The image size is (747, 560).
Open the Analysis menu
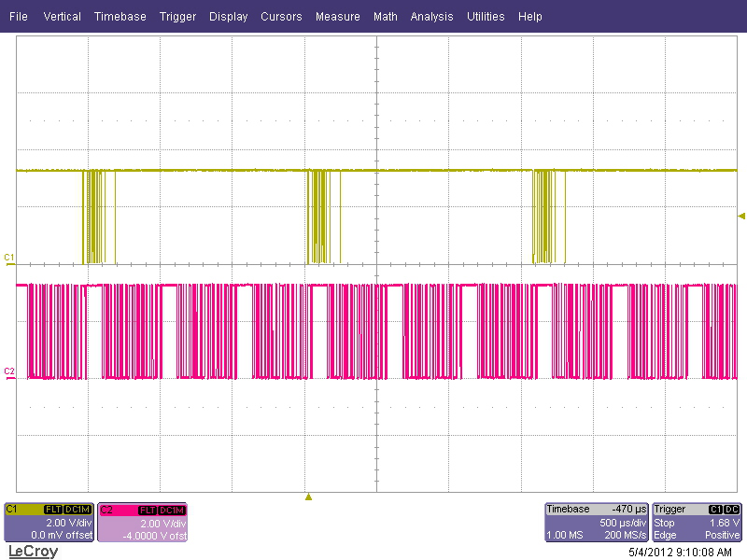point(431,16)
